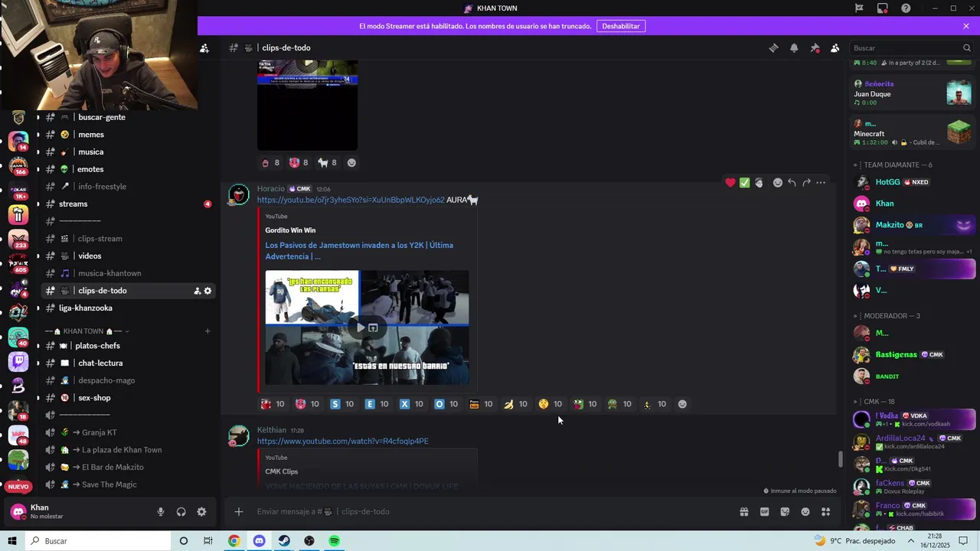Open Discord from Windows taskbar

tap(259, 541)
